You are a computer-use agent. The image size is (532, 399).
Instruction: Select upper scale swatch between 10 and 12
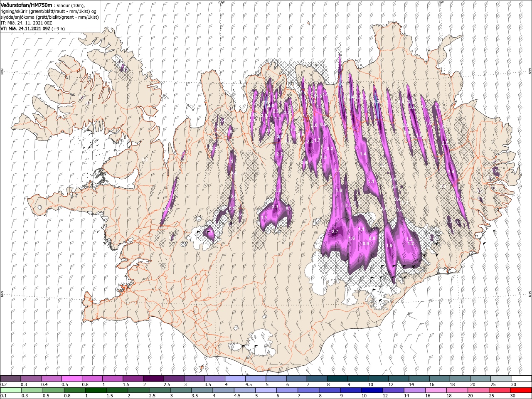pos(378,378)
